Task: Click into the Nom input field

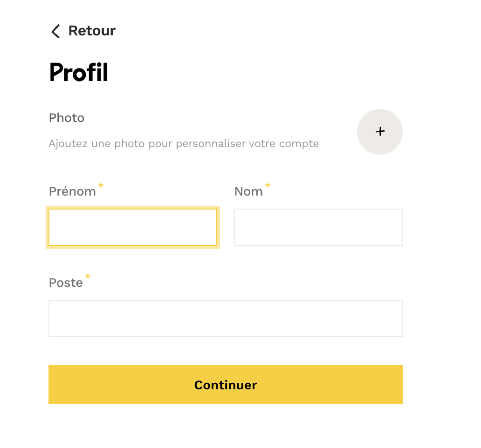Action: pos(318,227)
